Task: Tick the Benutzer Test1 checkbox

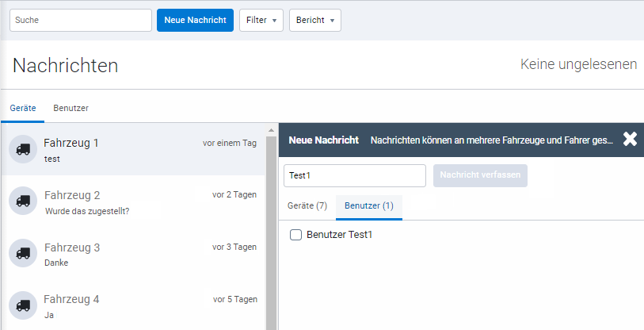Action: coord(296,235)
